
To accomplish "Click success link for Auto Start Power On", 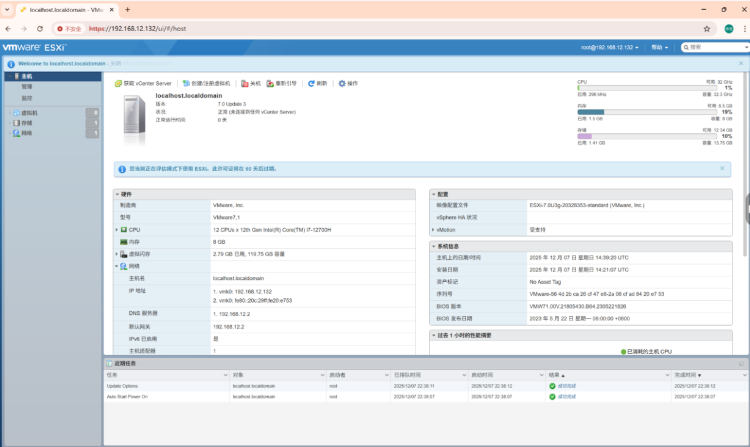I will click(x=567, y=397).
